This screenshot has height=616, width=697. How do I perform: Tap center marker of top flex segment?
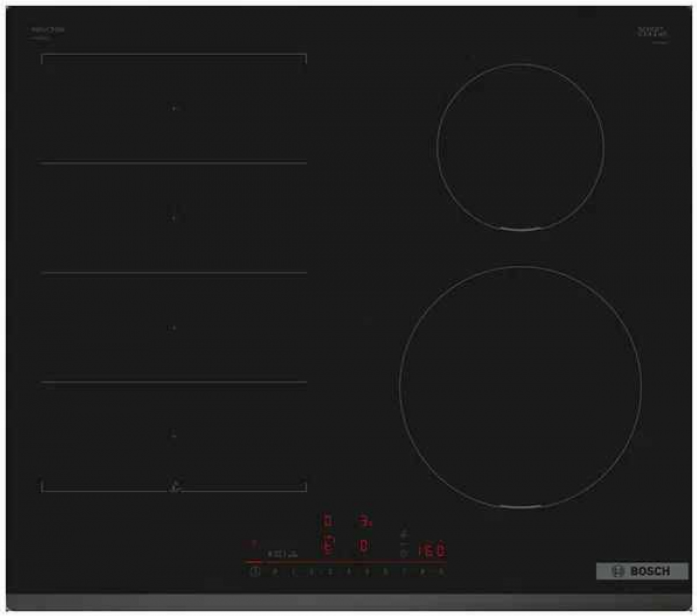click(x=174, y=108)
